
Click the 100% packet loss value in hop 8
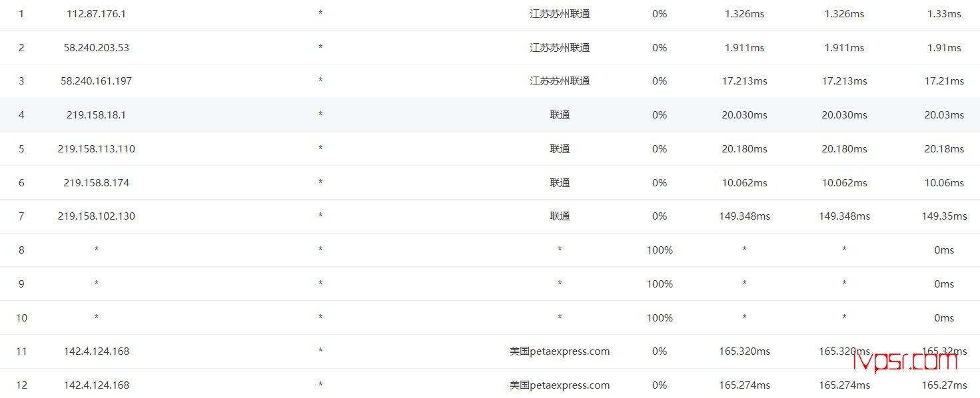point(660,250)
